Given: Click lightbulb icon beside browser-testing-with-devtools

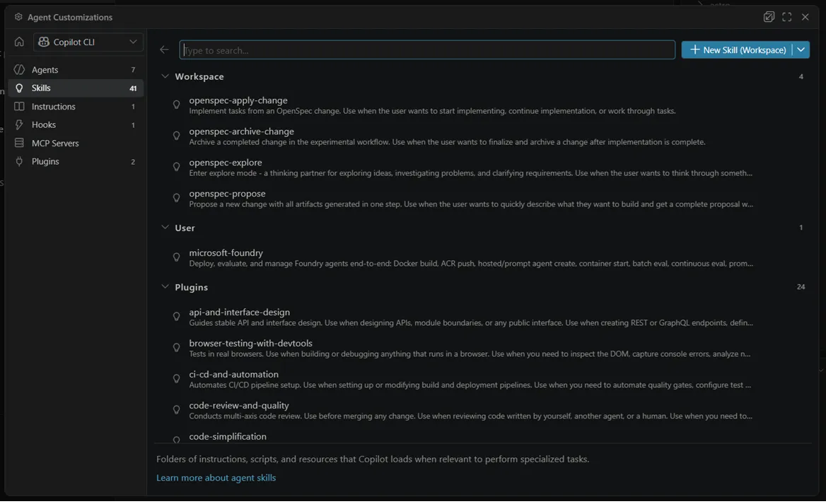Looking at the screenshot, I should [x=177, y=348].
